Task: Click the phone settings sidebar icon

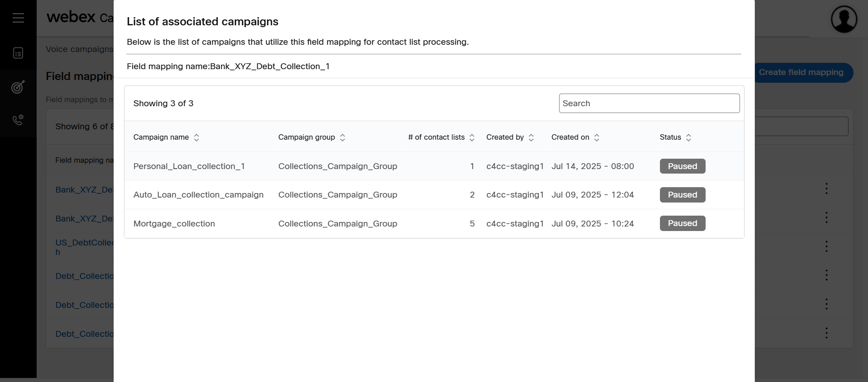Action: 18,120
